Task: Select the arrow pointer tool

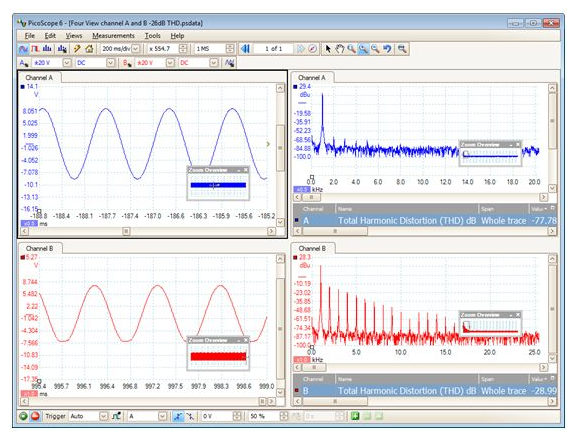Action: click(328, 49)
